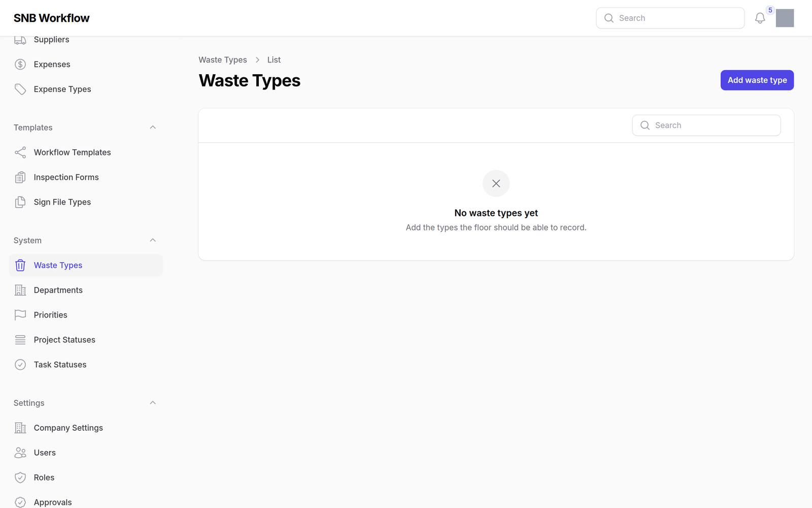Click the Waste Types breadcrumb link
This screenshot has height=508, width=812.
(223, 60)
